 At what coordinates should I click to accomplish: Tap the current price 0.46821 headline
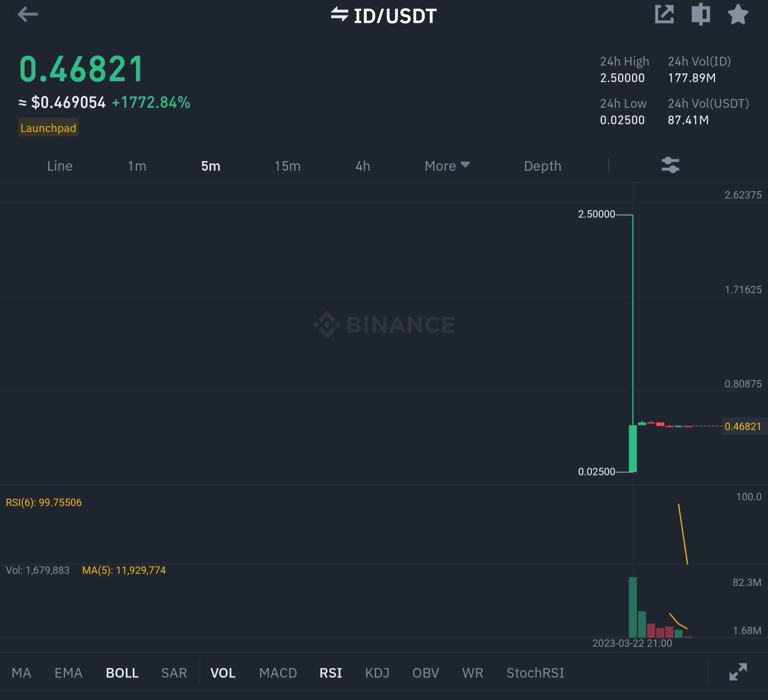coord(81,69)
